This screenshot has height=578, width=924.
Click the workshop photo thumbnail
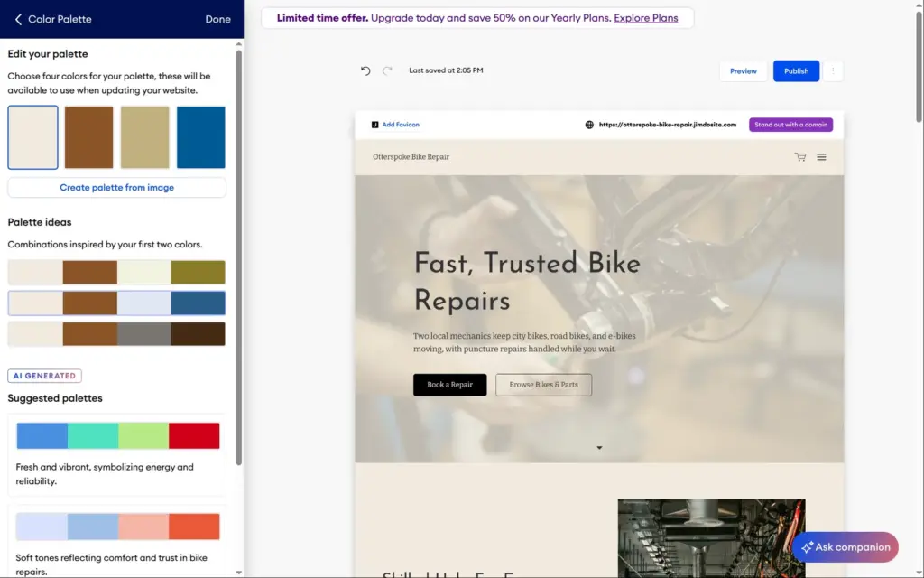coord(711,538)
